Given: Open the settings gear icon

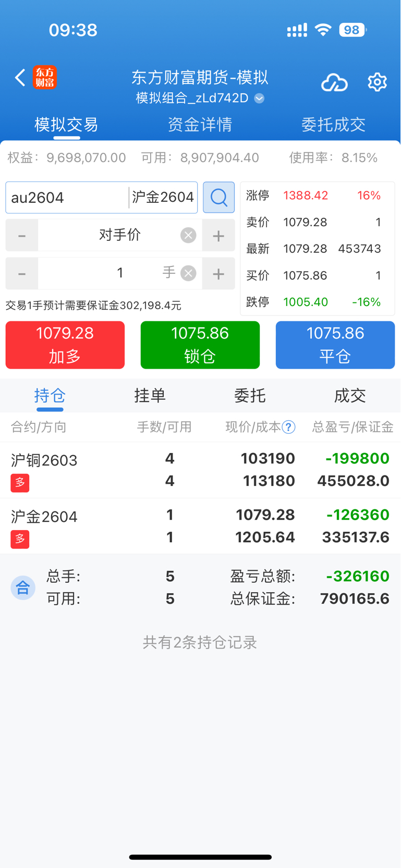Looking at the screenshot, I should click(x=377, y=82).
